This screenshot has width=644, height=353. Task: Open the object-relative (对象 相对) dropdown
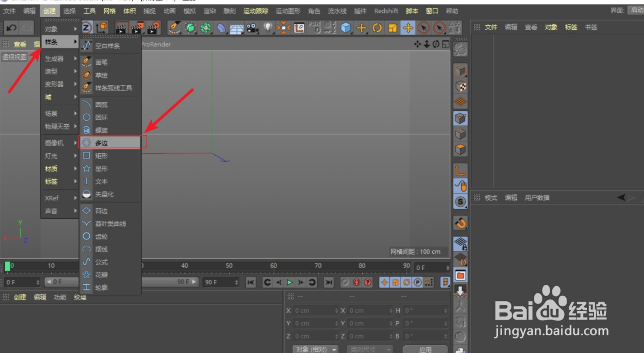(x=316, y=349)
